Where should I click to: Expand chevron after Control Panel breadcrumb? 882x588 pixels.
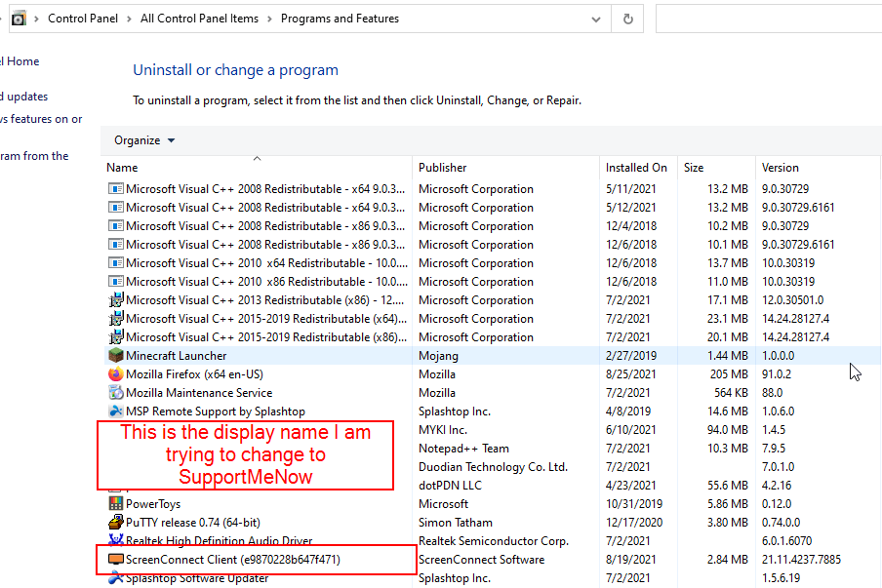129,19
